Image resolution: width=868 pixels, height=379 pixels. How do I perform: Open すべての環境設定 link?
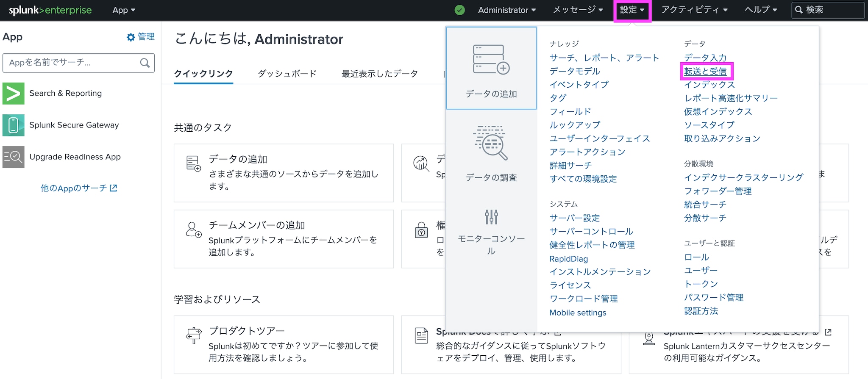coord(583,179)
